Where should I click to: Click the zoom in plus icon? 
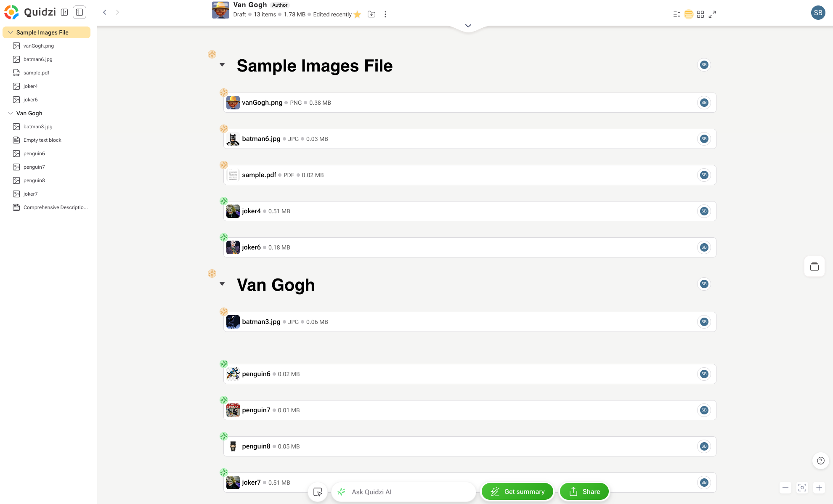819,488
